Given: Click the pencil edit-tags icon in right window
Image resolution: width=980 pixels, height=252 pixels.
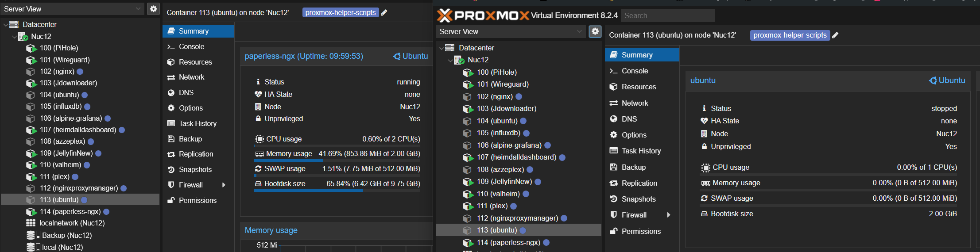Looking at the screenshot, I should tap(835, 35).
